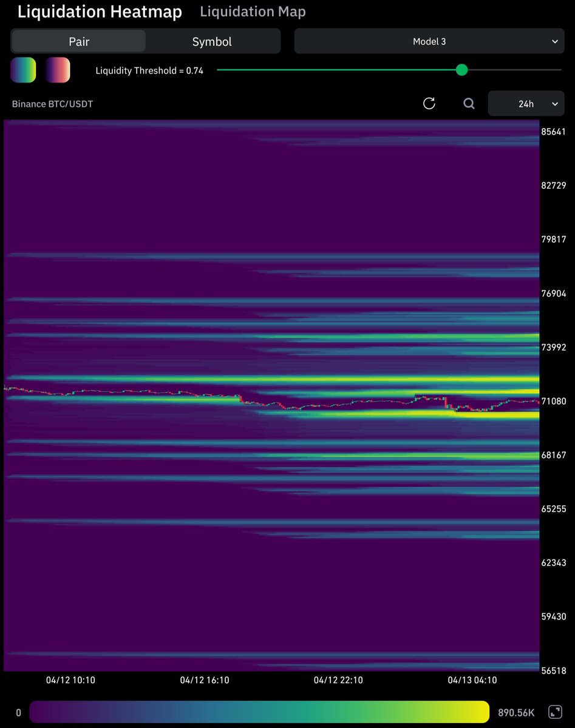This screenshot has width=575, height=728.
Task: Click the color legend gradient bar
Action: (259, 712)
